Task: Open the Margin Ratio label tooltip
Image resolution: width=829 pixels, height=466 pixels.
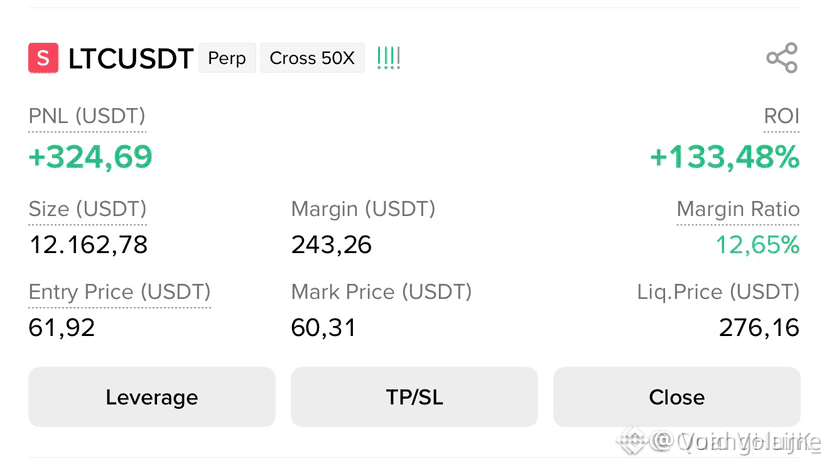Action: pos(738,209)
